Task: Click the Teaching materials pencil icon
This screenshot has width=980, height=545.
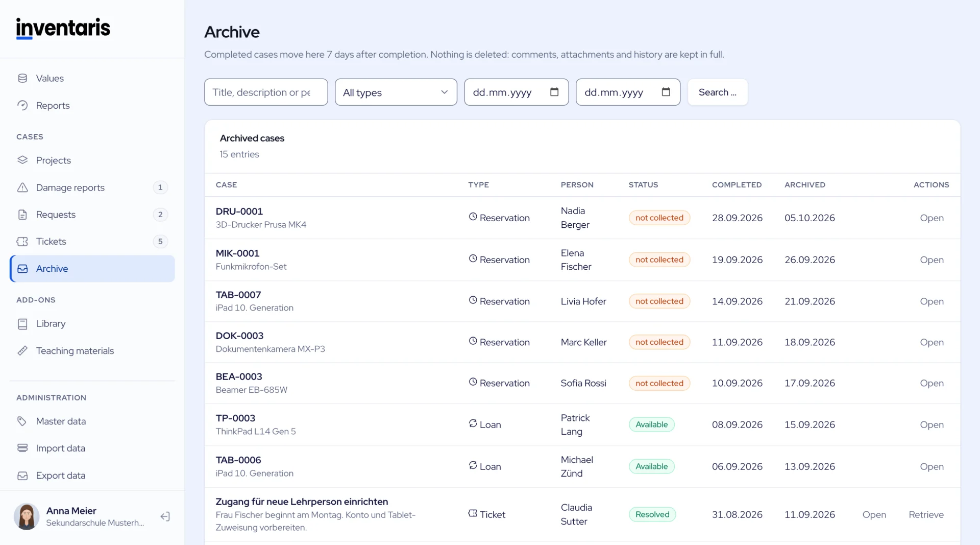Action: point(22,351)
